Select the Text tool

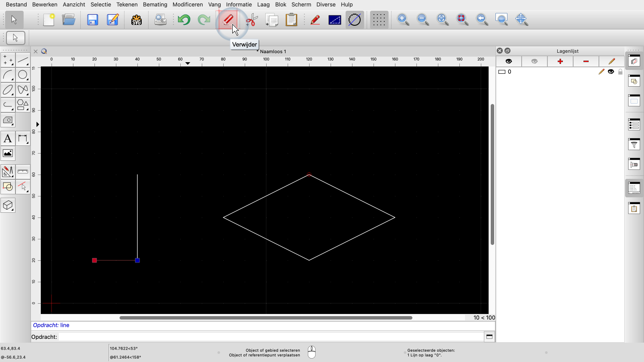(8, 138)
